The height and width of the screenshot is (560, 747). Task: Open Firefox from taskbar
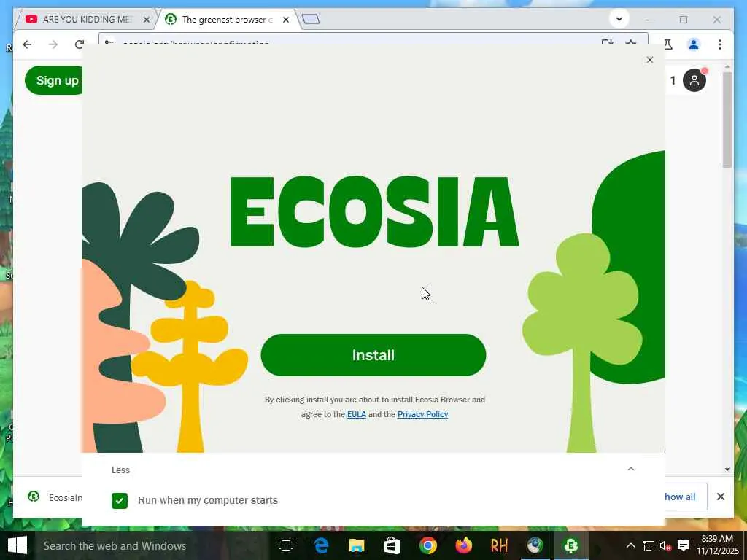click(x=463, y=545)
